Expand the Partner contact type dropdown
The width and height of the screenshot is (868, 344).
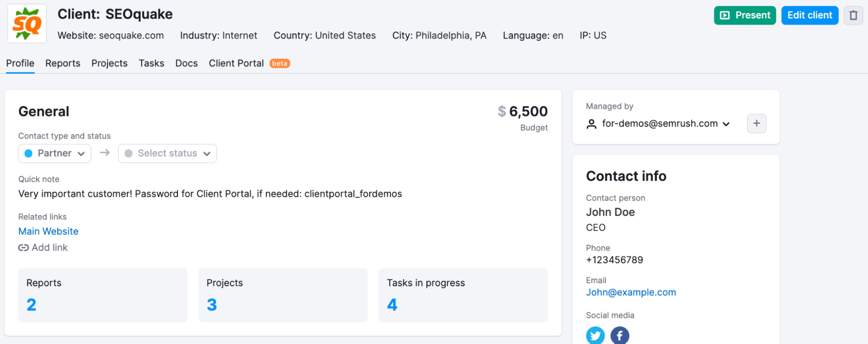click(x=55, y=154)
